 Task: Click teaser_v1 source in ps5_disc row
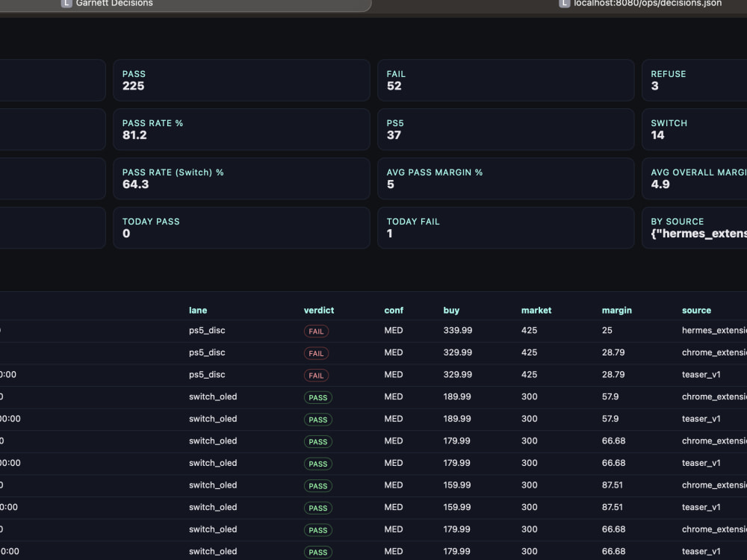pyautogui.click(x=701, y=375)
